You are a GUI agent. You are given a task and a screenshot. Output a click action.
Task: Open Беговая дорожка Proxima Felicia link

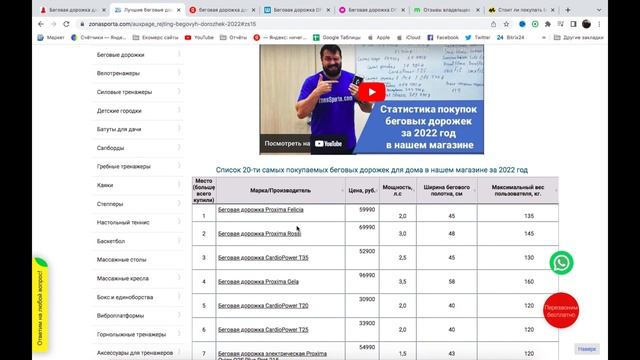pyautogui.click(x=260, y=210)
